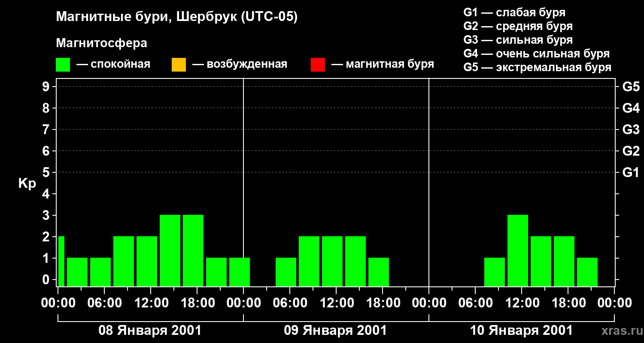Screen dimensions: 644x343
Task: Click the Kp 1 bar near 18:00 on 09 January
Action: 379,272
